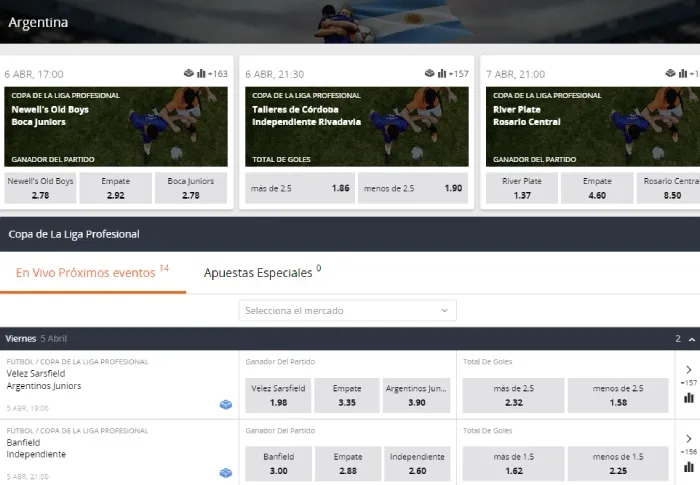This screenshot has height=485, width=700.
Task: Open more markets arrow for Velez Sarsfield match
Action: pyautogui.click(x=689, y=369)
